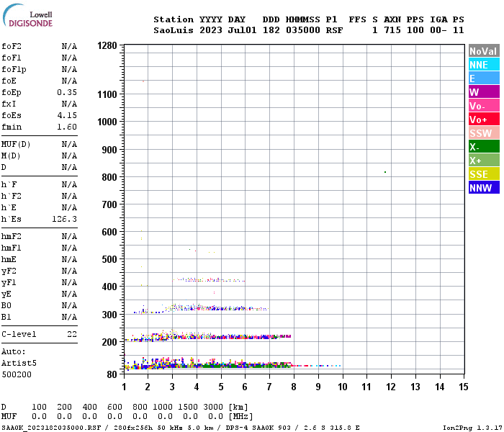Click the date Jul01 in header
The image size is (504, 432).
pos(242,30)
